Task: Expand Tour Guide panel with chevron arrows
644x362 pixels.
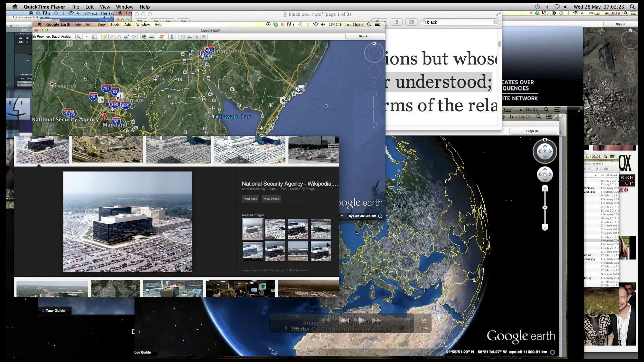Action: (x=43, y=311)
